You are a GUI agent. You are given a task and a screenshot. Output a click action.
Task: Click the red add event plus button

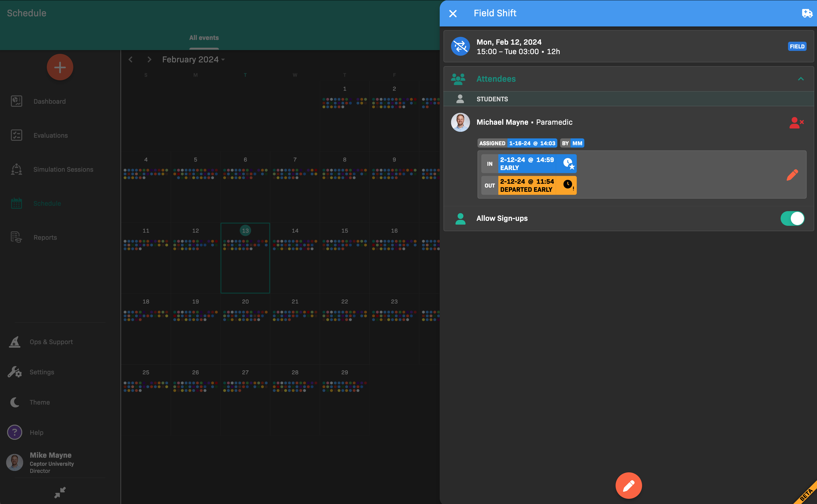60,67
